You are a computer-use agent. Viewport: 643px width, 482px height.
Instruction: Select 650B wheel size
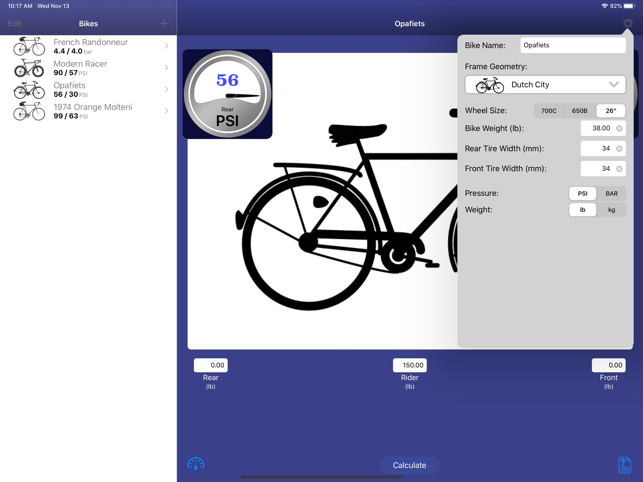coord(579,111)
